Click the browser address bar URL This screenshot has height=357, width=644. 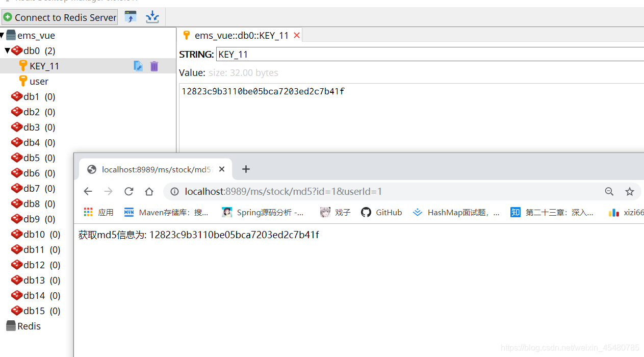284,192
